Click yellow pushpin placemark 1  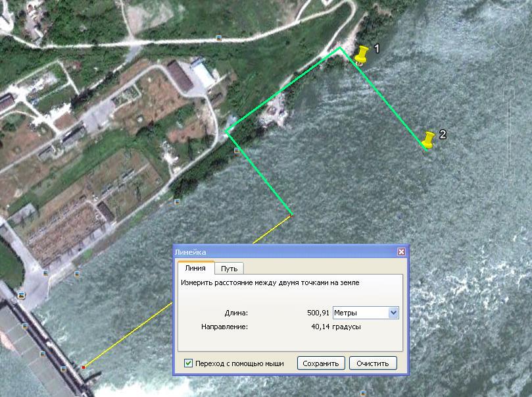360,55
